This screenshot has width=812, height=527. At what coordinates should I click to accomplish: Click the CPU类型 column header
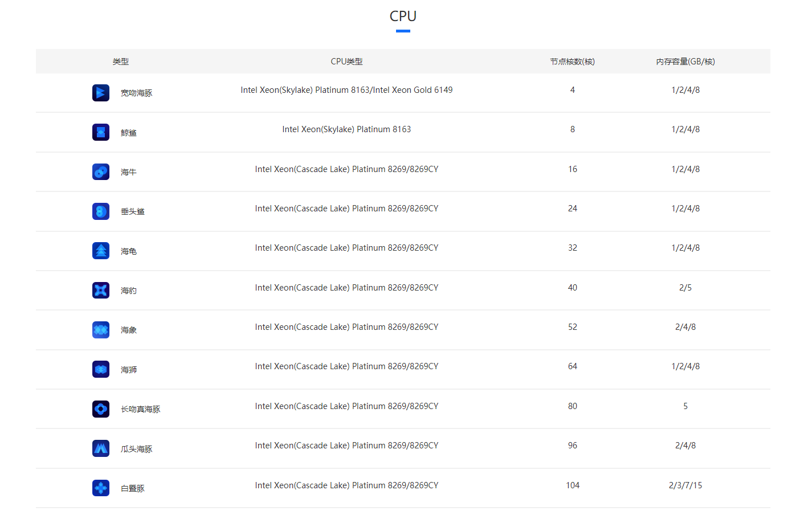(346, 62)
